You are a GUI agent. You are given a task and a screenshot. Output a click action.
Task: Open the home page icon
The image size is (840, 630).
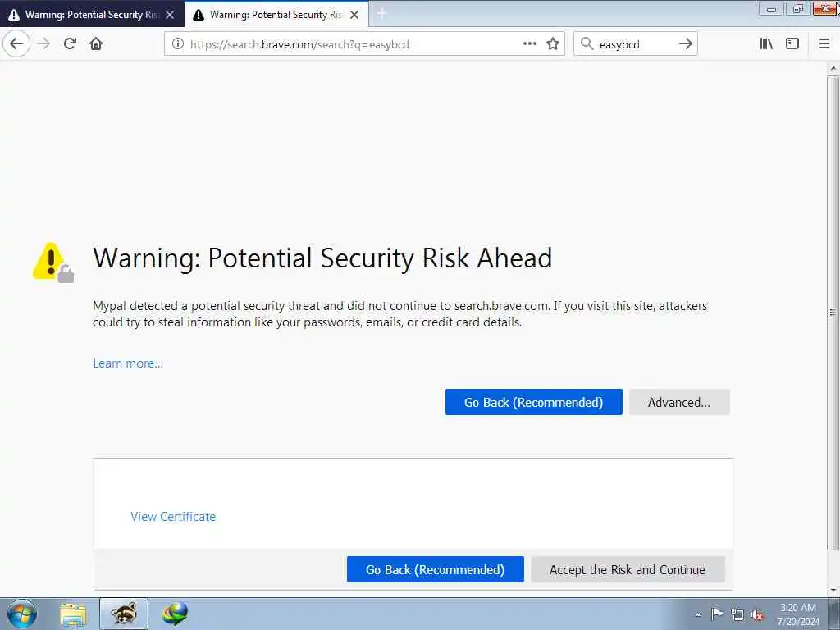pyautogui.click(x=96, y=43)
